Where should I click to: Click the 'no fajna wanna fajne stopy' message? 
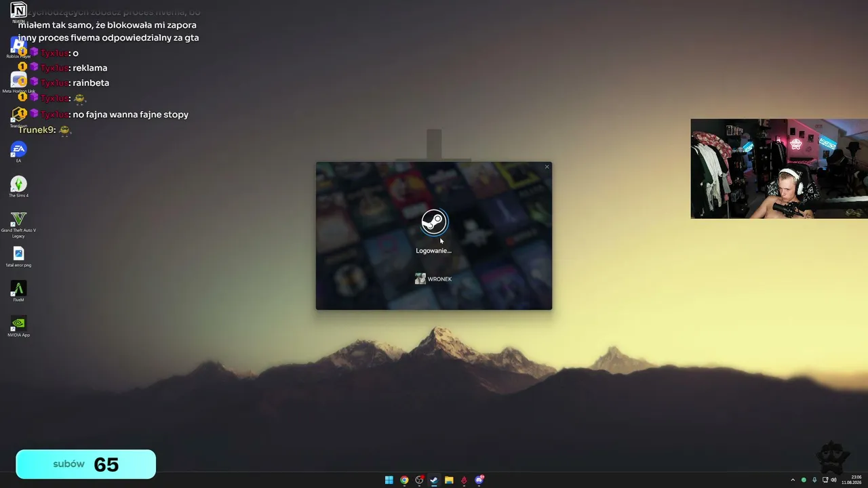coord(130,115)
